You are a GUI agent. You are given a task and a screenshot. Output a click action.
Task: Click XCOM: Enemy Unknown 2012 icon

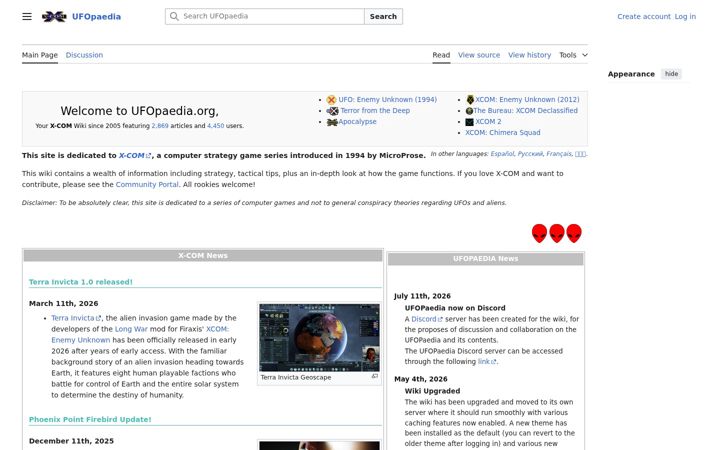tap(470, 100)
